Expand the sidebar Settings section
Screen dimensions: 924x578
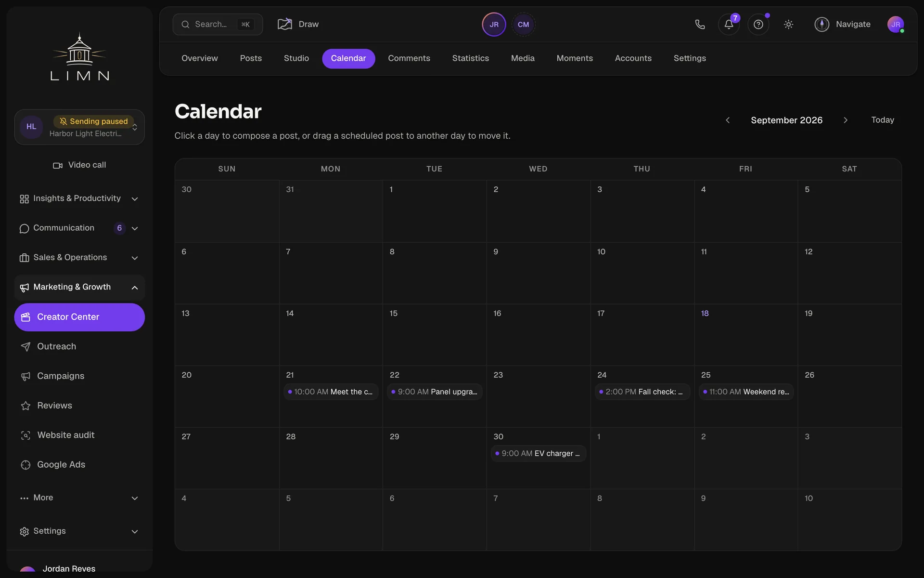79,531
